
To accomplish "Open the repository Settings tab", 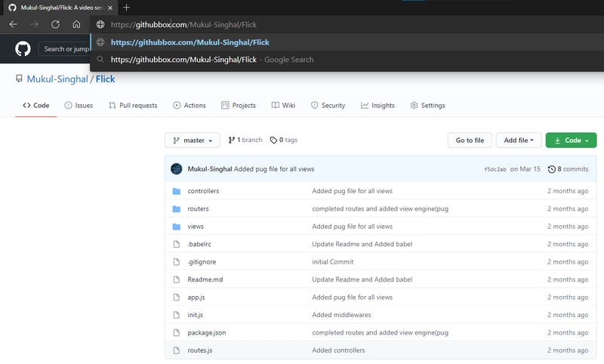I will tap(427, 105).
